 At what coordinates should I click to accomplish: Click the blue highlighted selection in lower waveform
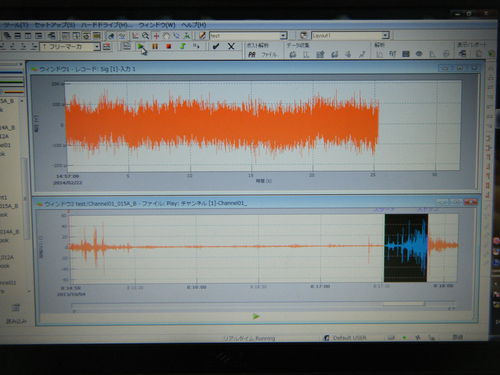pyautogui.click(x=406, y=248)
